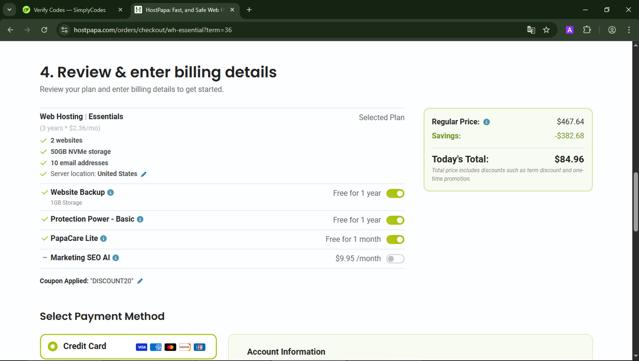
Task: Click the Savings -$382.68 value
Action: click(569, 136)
